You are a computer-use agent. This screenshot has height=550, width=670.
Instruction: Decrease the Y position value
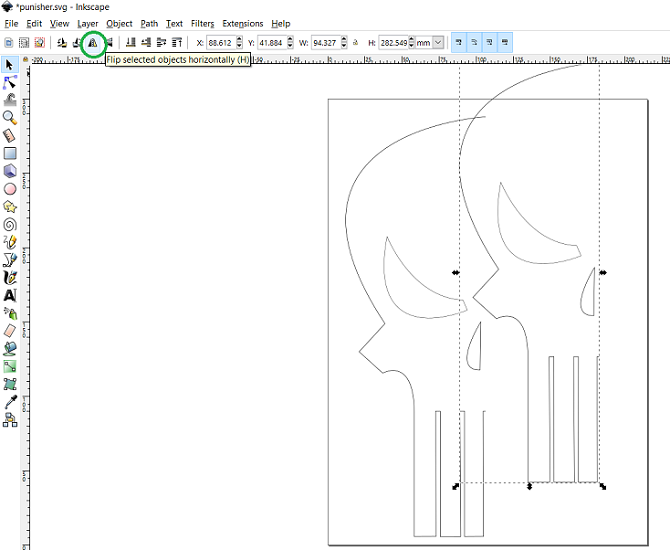click(x=290, y=46)
